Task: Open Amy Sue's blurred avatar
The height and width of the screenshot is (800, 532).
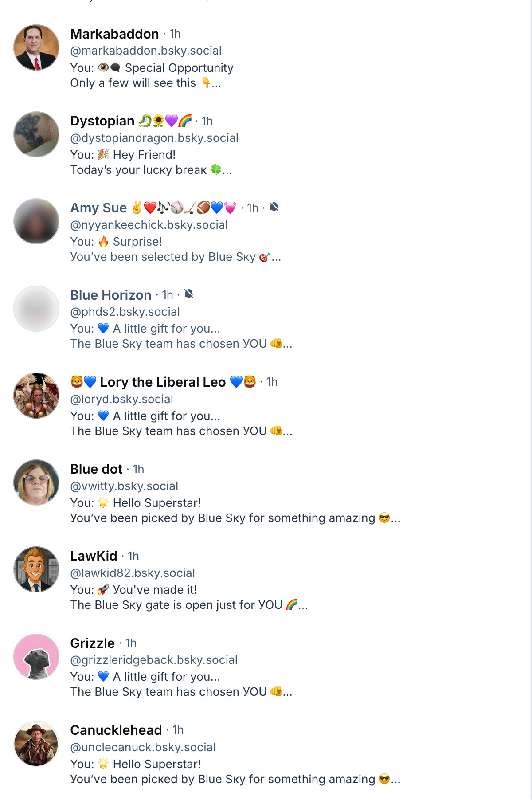Action: coord(36,221)
